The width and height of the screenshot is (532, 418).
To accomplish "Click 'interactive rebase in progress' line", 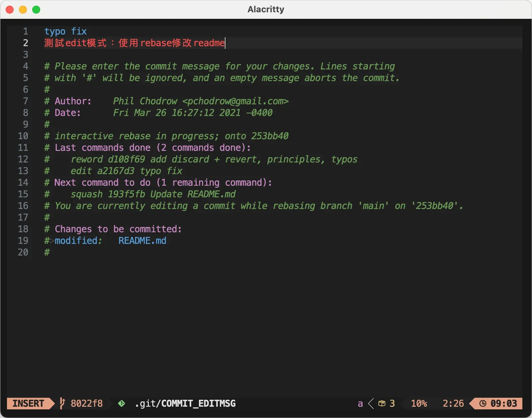I will pos(166,136).
